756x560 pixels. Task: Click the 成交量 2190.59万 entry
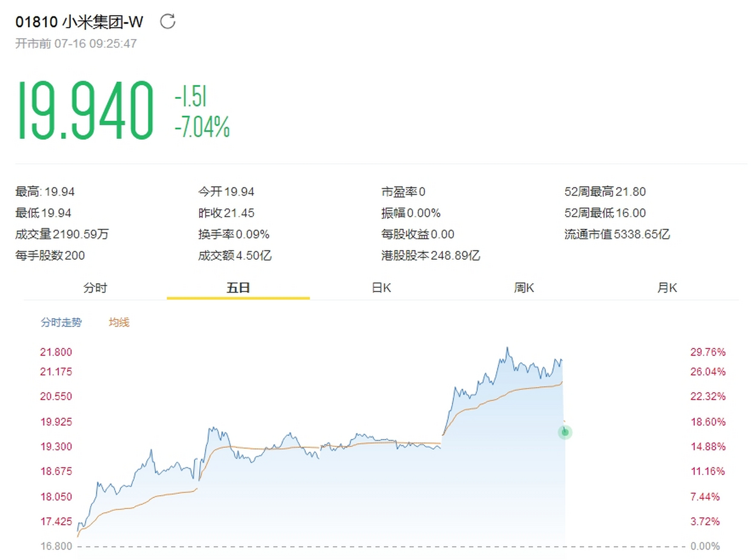[62, 234]
